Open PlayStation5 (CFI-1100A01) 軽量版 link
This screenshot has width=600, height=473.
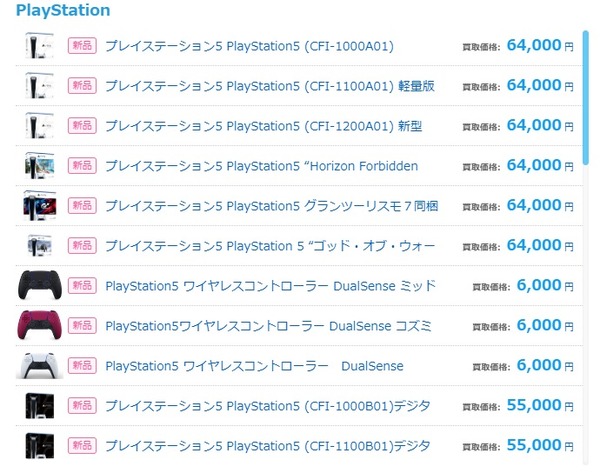tap(270, 86)
